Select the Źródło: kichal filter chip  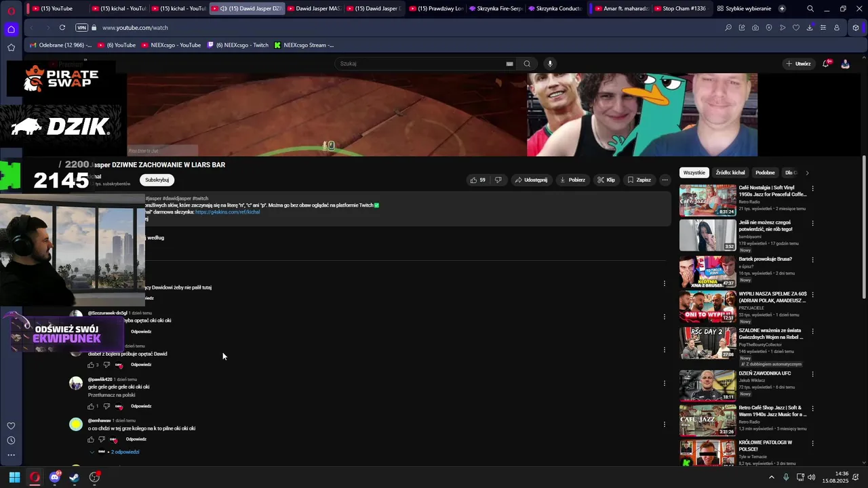coord(730,173)
